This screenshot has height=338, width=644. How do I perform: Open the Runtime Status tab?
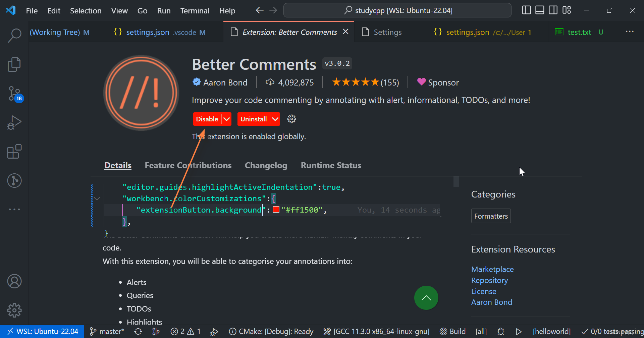pos(331,165)
